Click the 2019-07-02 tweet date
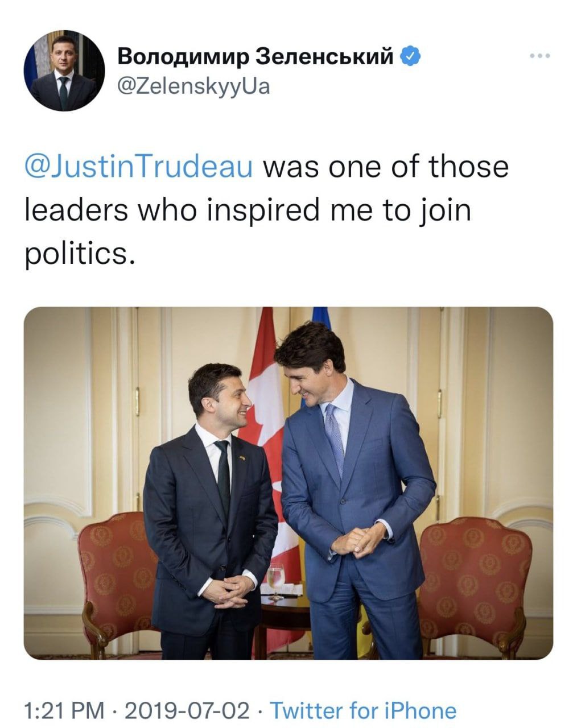 (187, 710)
